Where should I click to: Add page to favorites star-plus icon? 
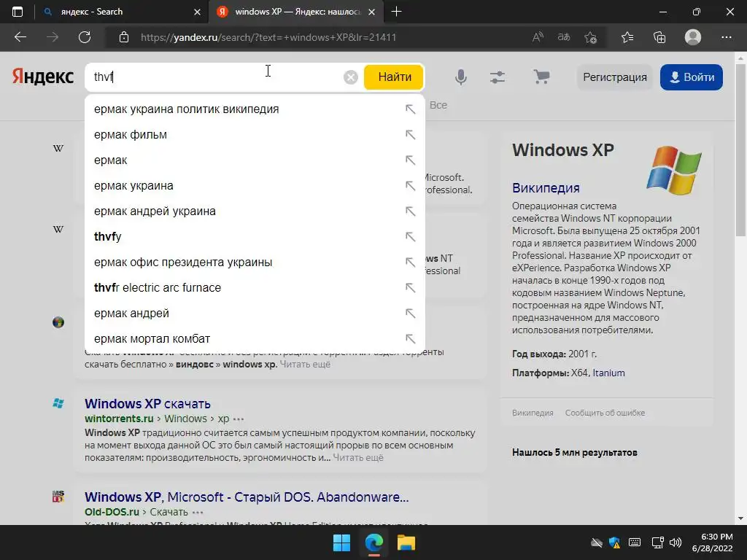tap(590, 37)
